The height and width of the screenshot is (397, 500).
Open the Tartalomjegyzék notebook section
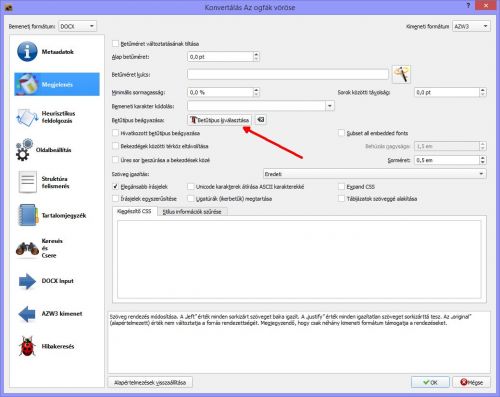pos(57,215)
